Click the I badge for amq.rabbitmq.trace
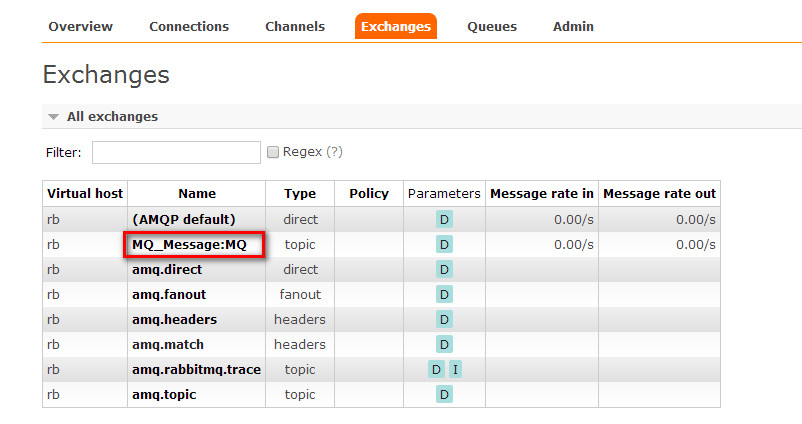 pyautogui.click(x=455, y=370)
